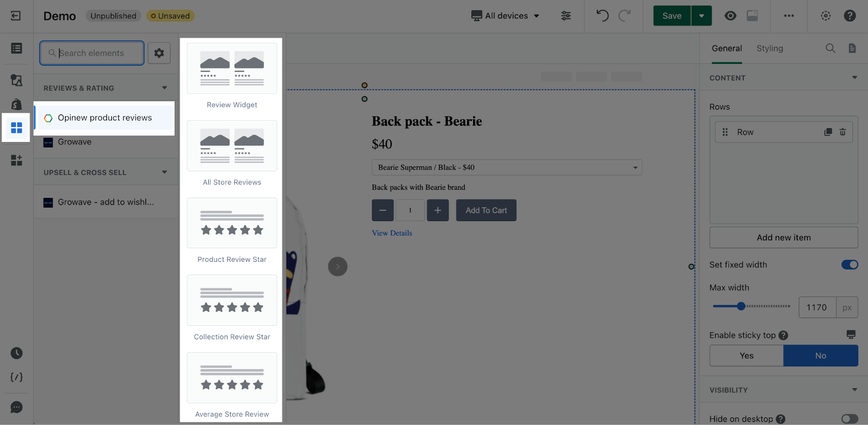Open the chat support bubble icon
This screenshot has width=868, height=425.
tap(17, 407)
